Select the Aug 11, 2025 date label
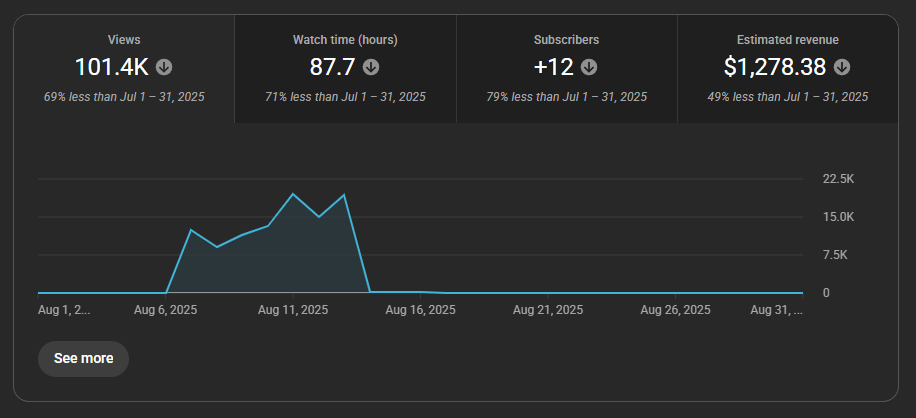 (292, 310)
